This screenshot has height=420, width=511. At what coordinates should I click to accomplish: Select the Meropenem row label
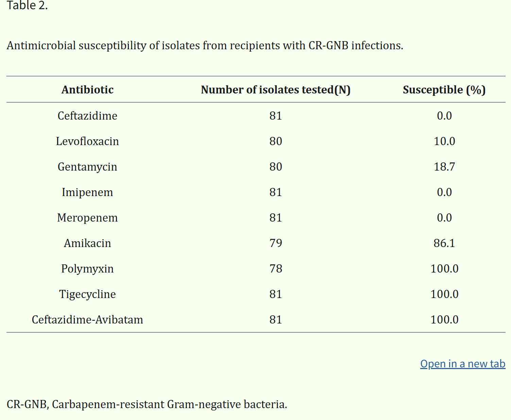[87, 218]
